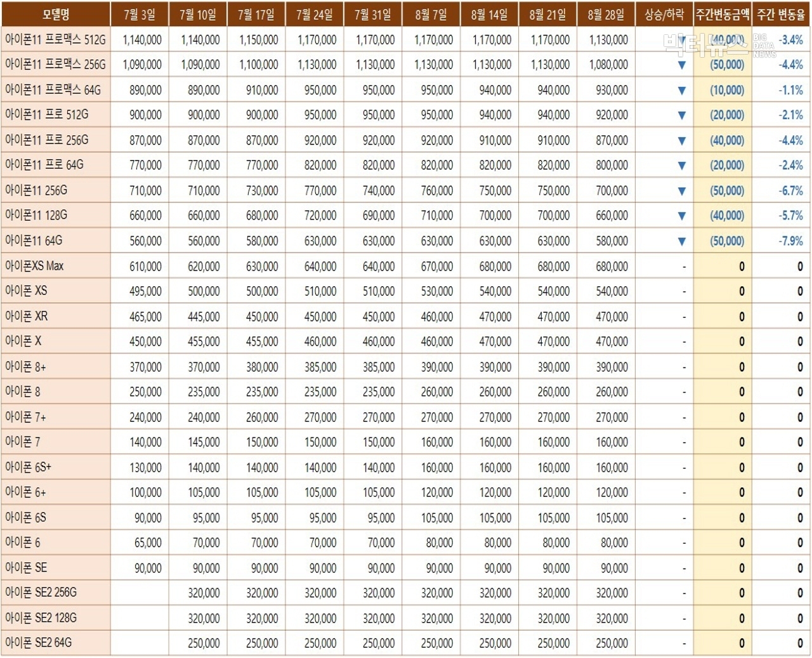The height and width of the screenshot is (658, 812).
Task: Click the 445,000 price for 아이폰 XR
Action: [x=204, y=317]
